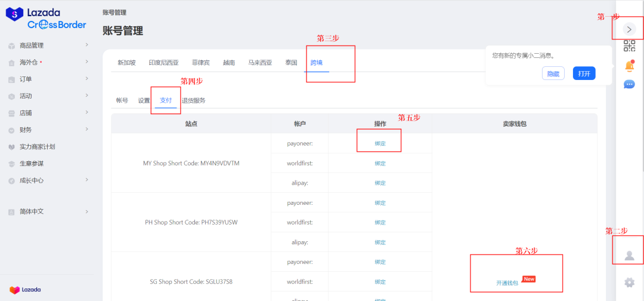Open the settings gear icon

click(629, 282)
